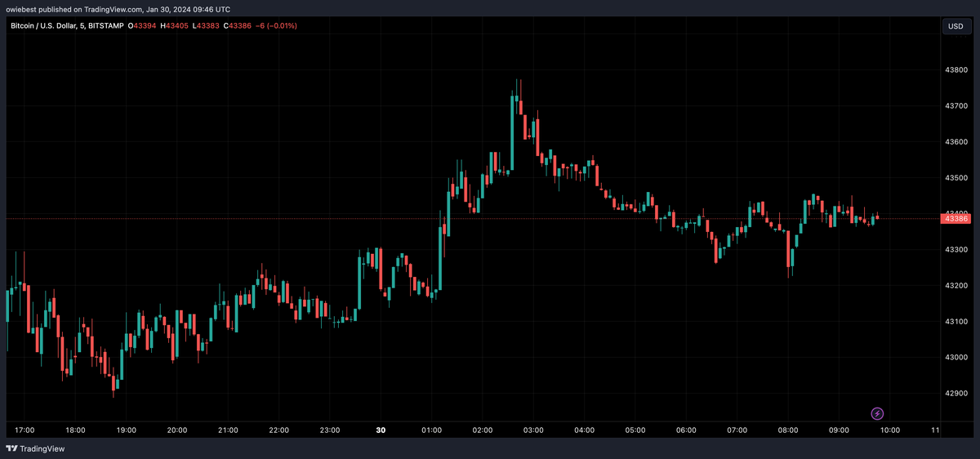
Task: Click the 43000 price axis label
Action: click(x=956, y=358)
